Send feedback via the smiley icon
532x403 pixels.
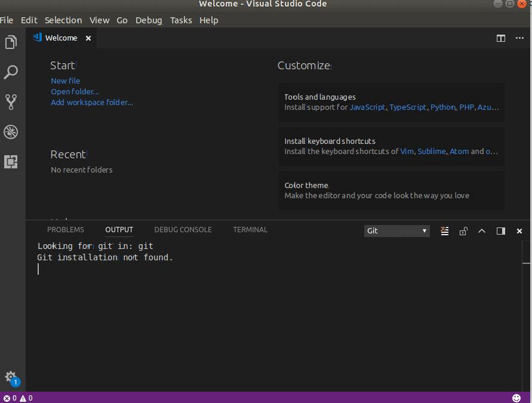click(516, 398)
